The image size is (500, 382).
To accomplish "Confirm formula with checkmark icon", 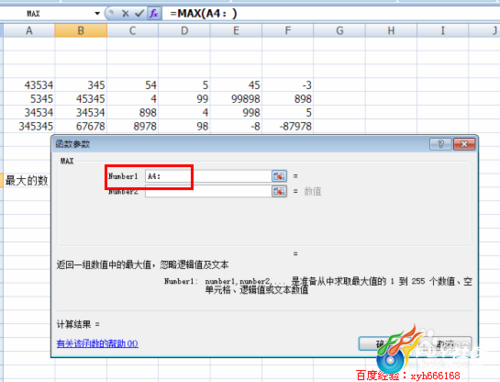I will (x=139, y=14).
